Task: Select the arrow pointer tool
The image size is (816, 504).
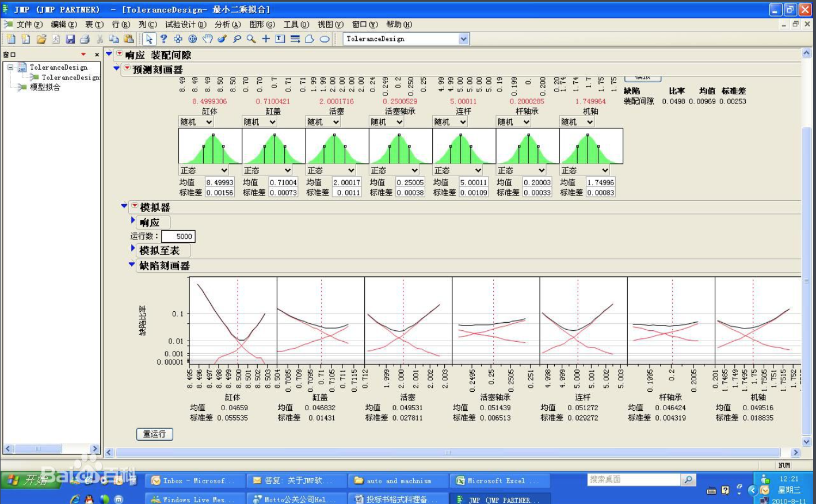Action: pyautogui.click(x=149, y=39)
